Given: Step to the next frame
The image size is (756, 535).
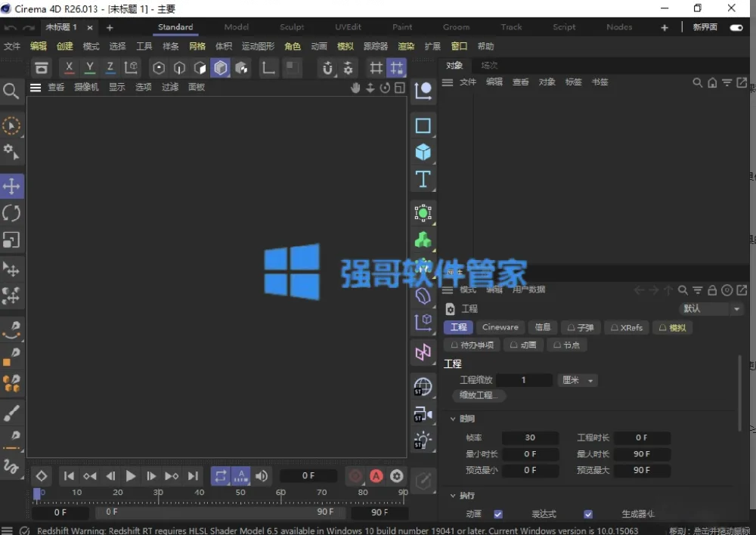Looking at the screenshot, I should click(151, 476).
